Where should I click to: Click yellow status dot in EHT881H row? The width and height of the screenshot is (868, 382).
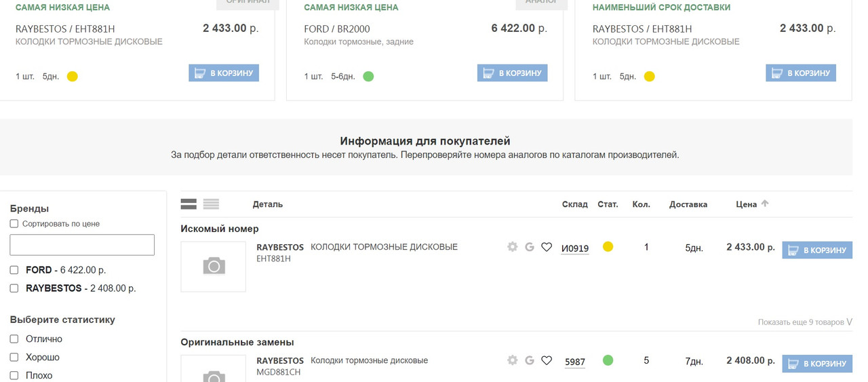coord(608,247)
